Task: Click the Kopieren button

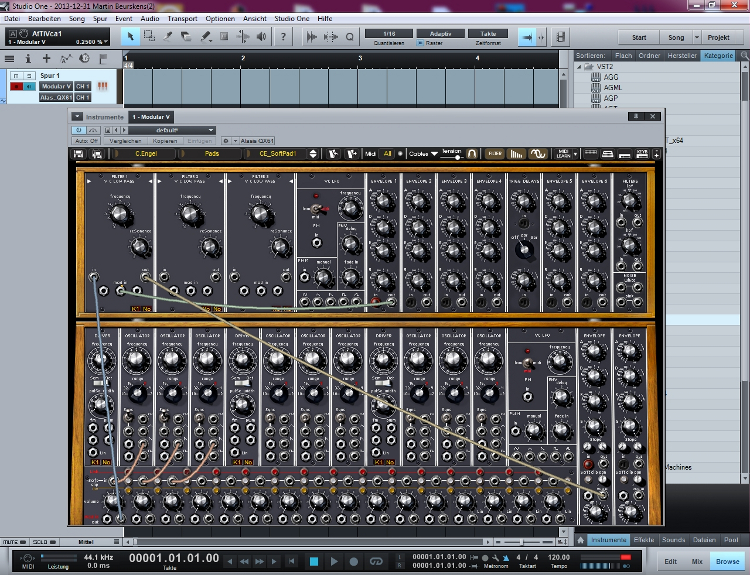Action: point(165,141)
